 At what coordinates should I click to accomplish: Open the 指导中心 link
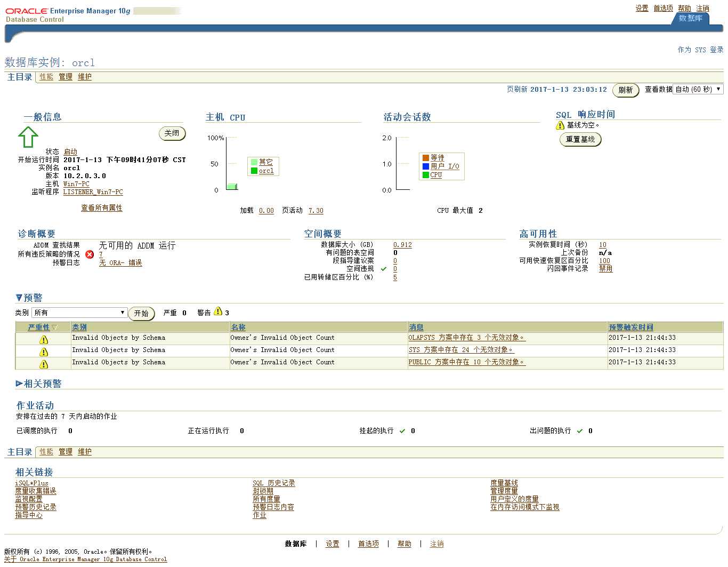point(29,515)
